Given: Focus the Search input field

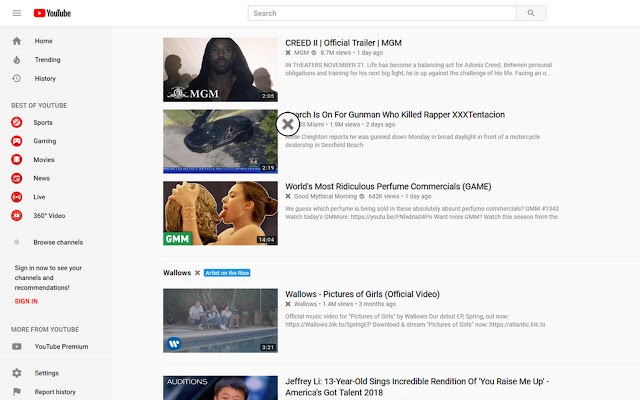Looking at the screenshot, I should pos(382,13).
